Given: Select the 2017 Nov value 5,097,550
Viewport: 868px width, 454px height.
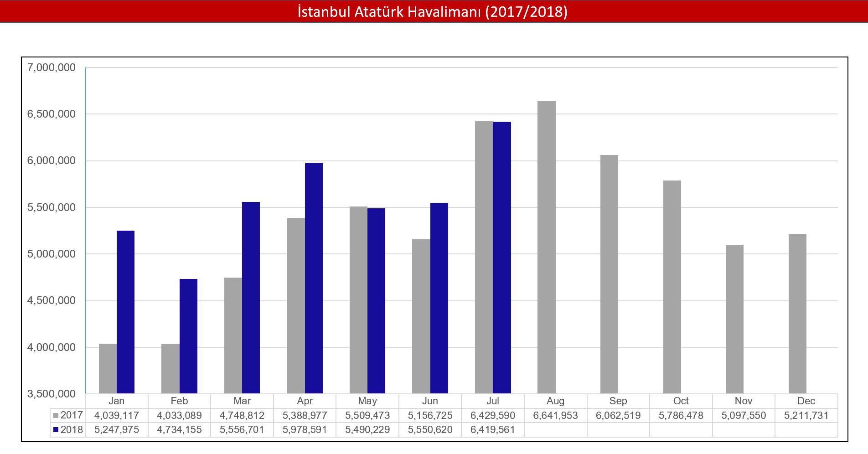Looking at the screenshot, I should pyautogui.click(x=744, y=416).
